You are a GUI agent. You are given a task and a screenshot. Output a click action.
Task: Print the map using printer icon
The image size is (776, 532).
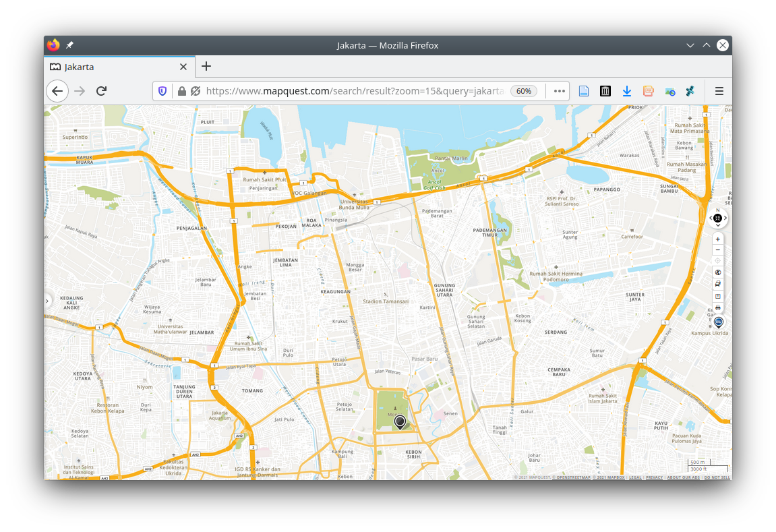click(x=717, y=307)
